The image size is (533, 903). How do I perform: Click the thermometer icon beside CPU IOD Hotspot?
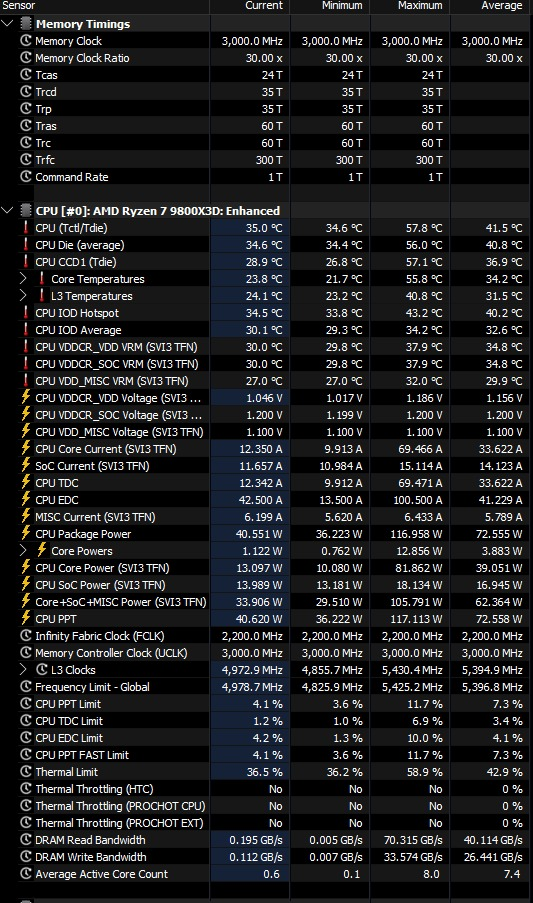click(x=26, y=313)
